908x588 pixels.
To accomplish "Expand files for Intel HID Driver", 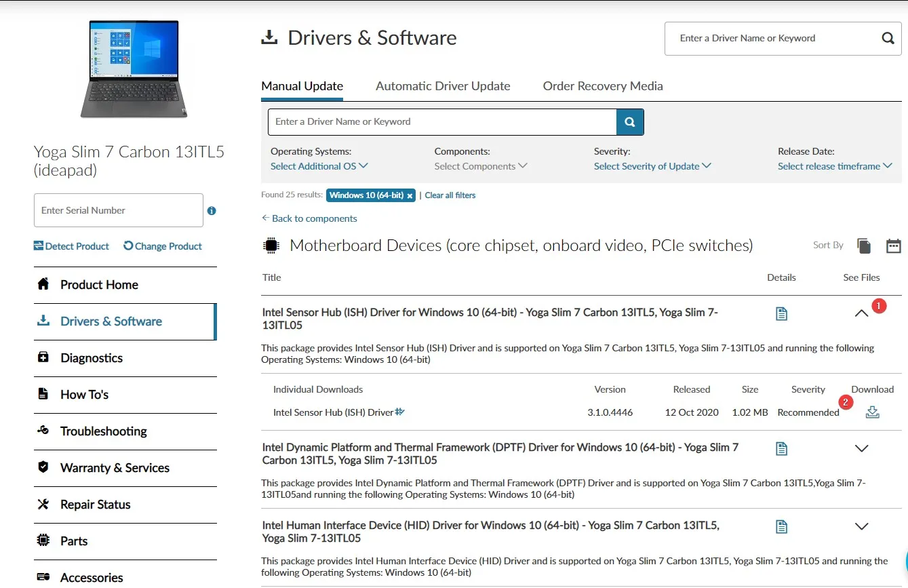I will coord(861,526).
